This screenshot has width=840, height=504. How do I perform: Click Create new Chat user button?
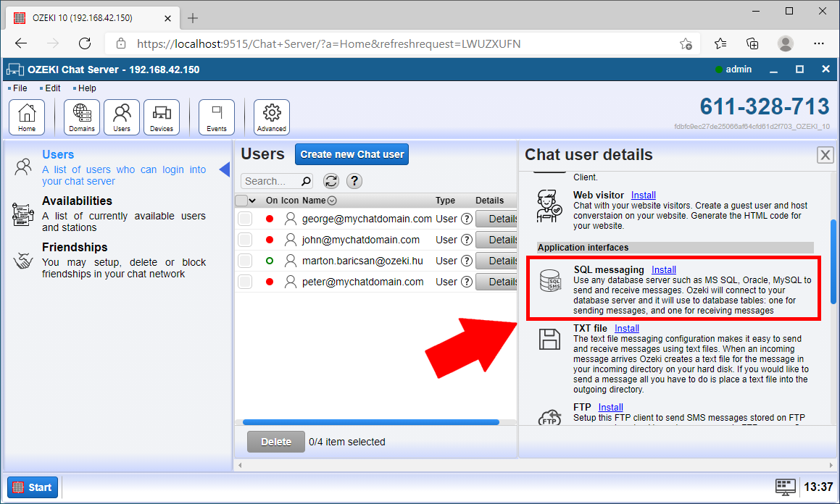tap(352, 154)
